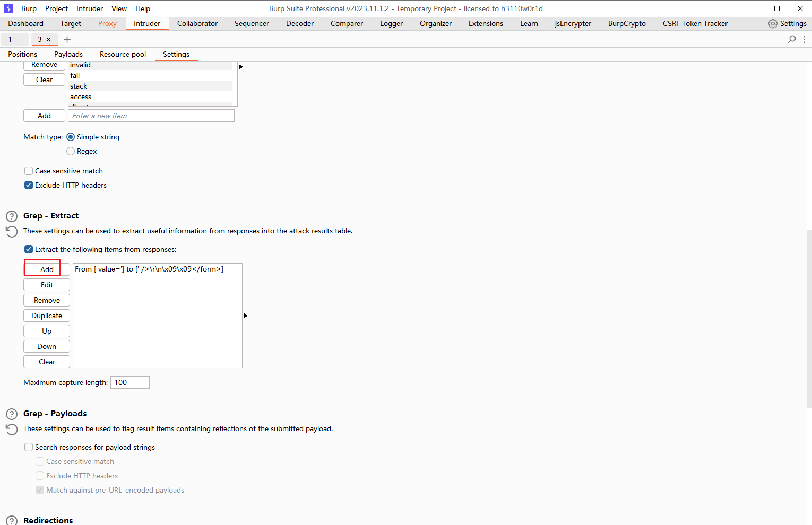Switch to the CSRF Token Tracker tab
Screen dimensions: 812x525
pos(695,23)
